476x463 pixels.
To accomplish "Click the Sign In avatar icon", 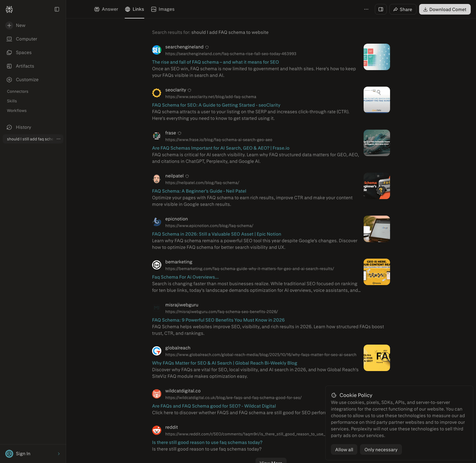I will (9, 454).
